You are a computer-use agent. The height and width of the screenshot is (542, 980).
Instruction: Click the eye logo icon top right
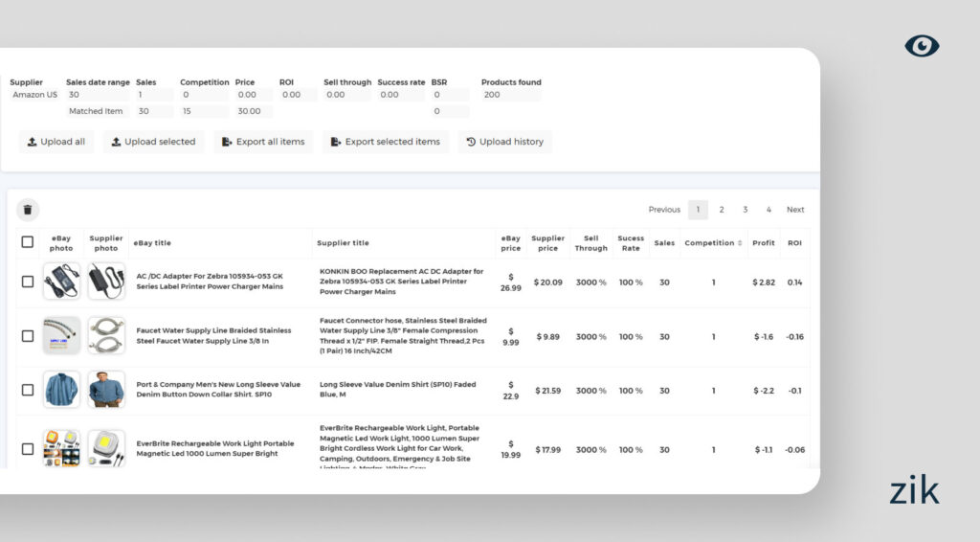click(922, 46)
